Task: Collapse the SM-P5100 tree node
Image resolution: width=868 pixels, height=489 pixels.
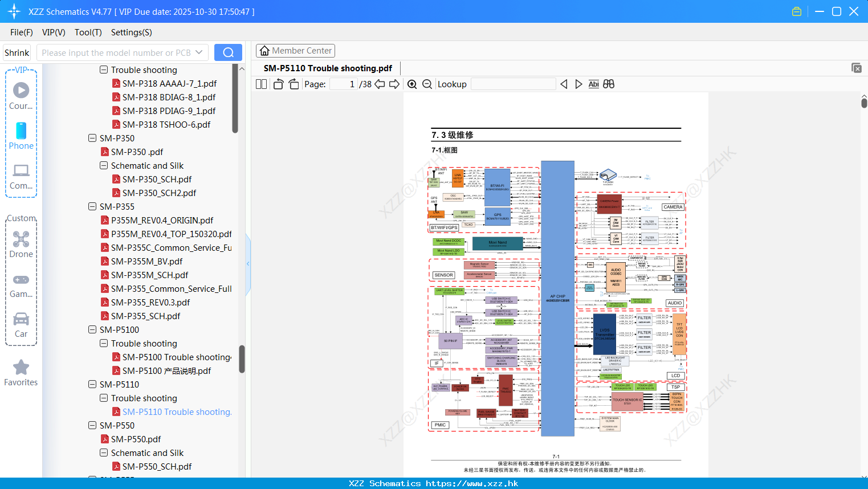Action: 92,329
